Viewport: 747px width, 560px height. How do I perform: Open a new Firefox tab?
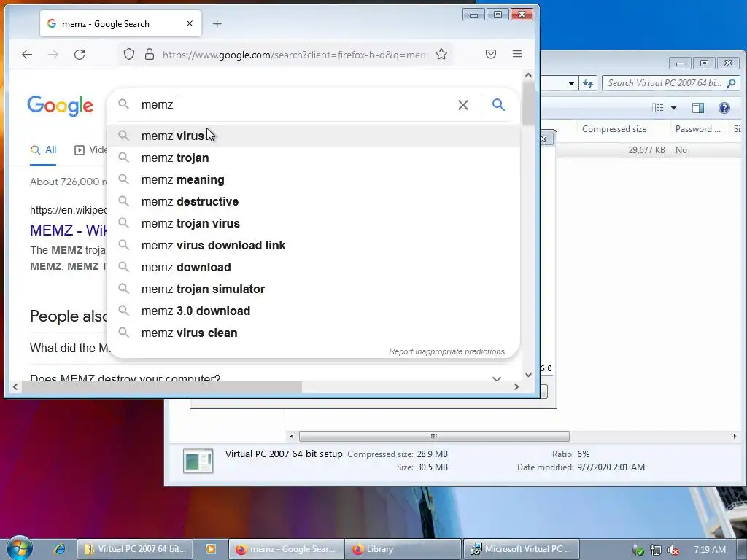coord(217,24)
